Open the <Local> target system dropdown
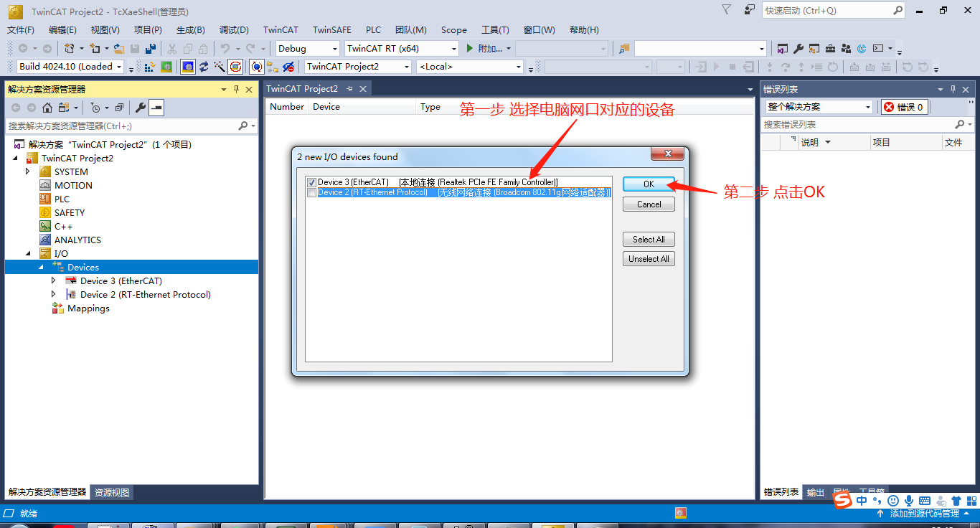This screenshot has height=528, width=980. pyautogui.click(x=471, y=67)
